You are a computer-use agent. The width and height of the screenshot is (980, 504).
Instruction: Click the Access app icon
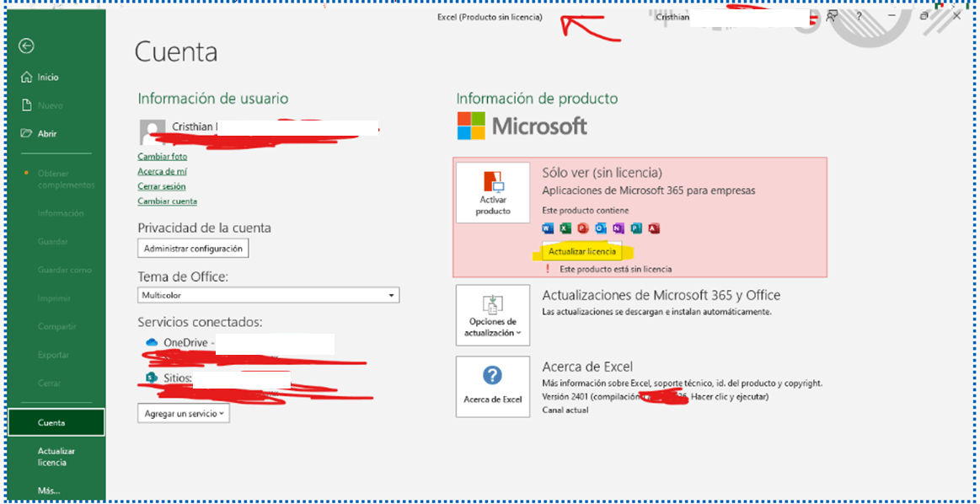pos(655,228)
